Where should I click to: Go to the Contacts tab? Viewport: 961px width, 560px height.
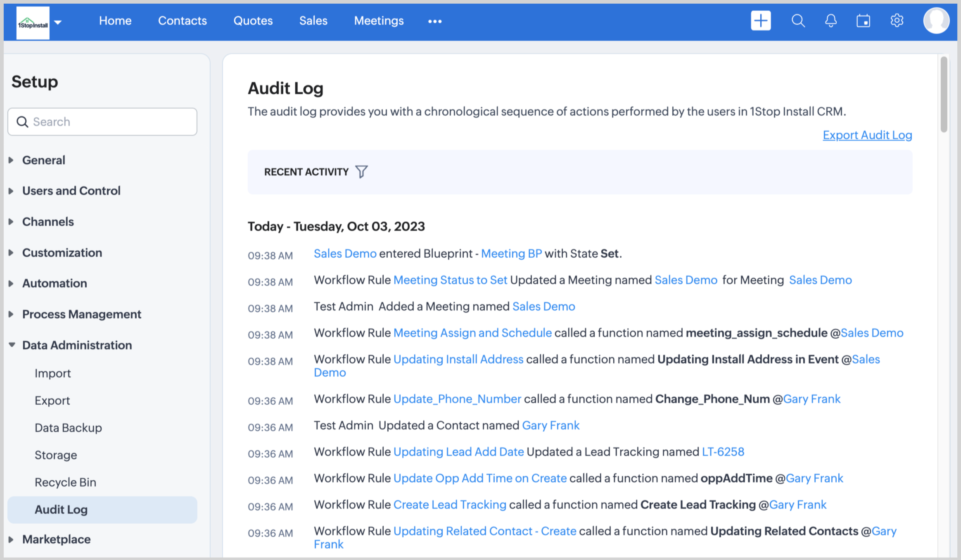[182, 21]
